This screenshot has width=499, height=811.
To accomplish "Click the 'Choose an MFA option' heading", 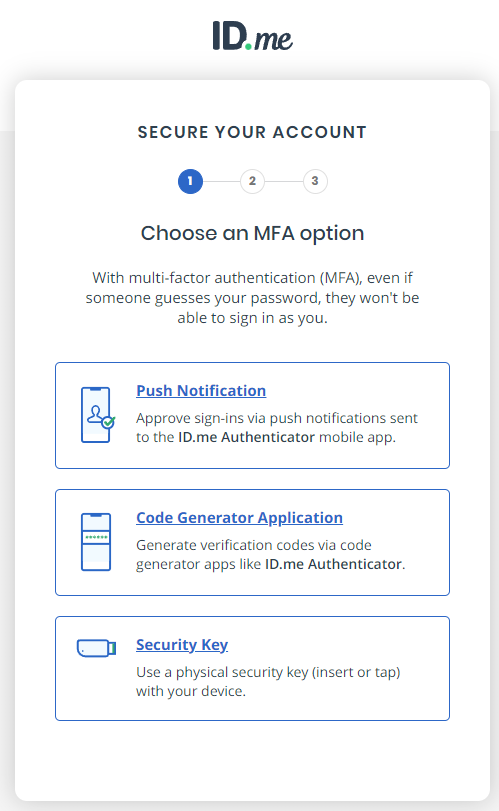I will (252, 233).
